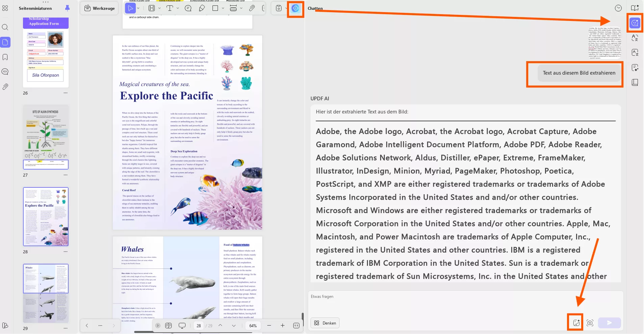Screen dimensions: 644x334
Task: Open the translate icon with circular arrows
Action: tap(635, 38)
